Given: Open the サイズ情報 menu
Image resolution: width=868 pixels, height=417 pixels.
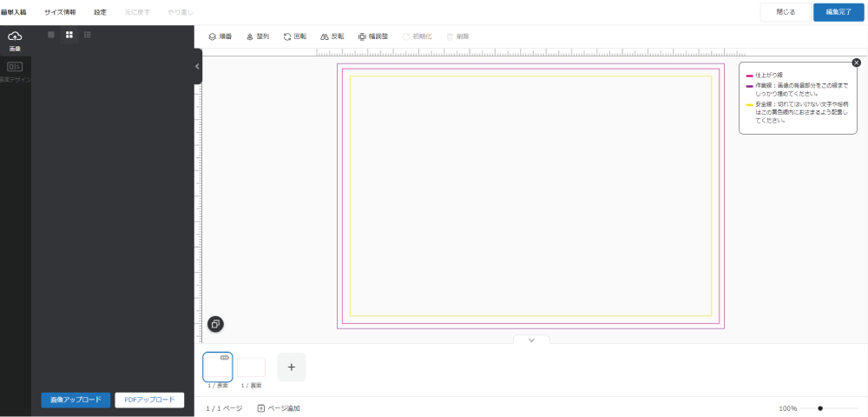Looking at the screenshot, I should 60,12.
